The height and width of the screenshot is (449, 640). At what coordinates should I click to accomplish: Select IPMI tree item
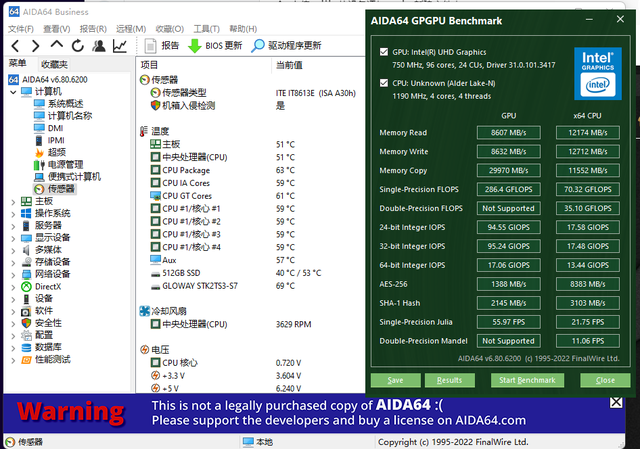(x=50, y=140)
